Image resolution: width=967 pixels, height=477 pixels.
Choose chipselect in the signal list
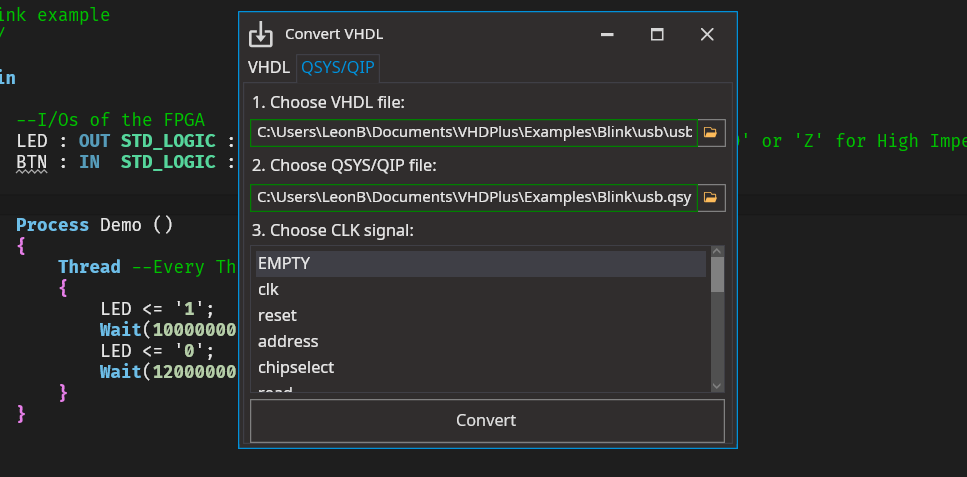480,368
